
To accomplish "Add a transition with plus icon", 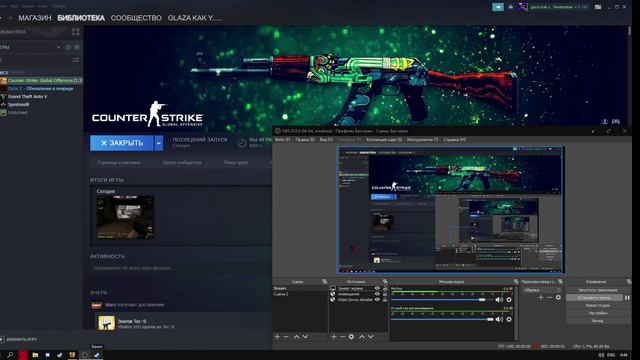I will (x=541, y=298).
